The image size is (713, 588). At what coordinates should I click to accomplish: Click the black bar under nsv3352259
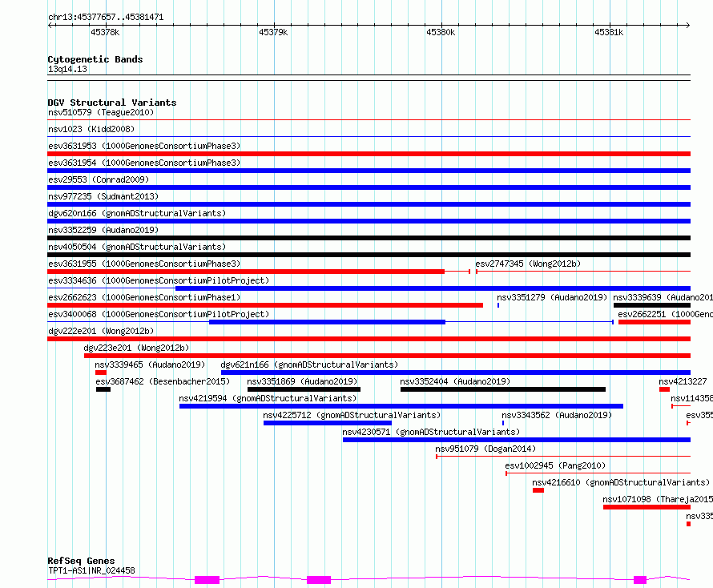point(369,238)
